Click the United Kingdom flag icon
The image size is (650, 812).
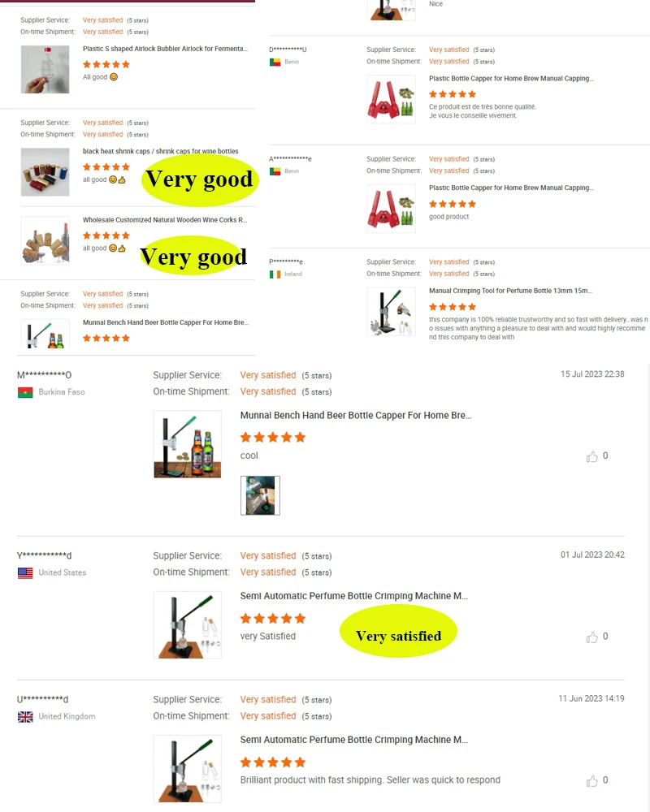25,717
